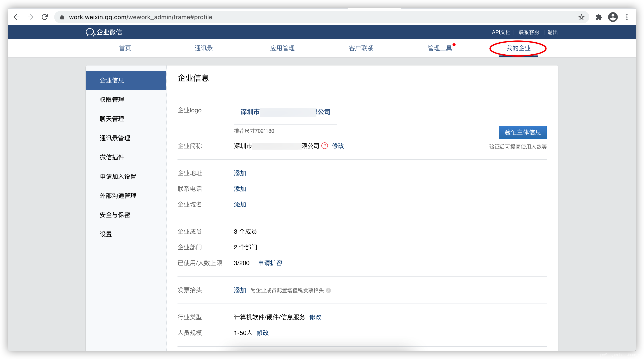Screen dimensions: 644x359
Task: Click 添加 for 企业域名
Action: pyautogui.click(x=240, y=204)
